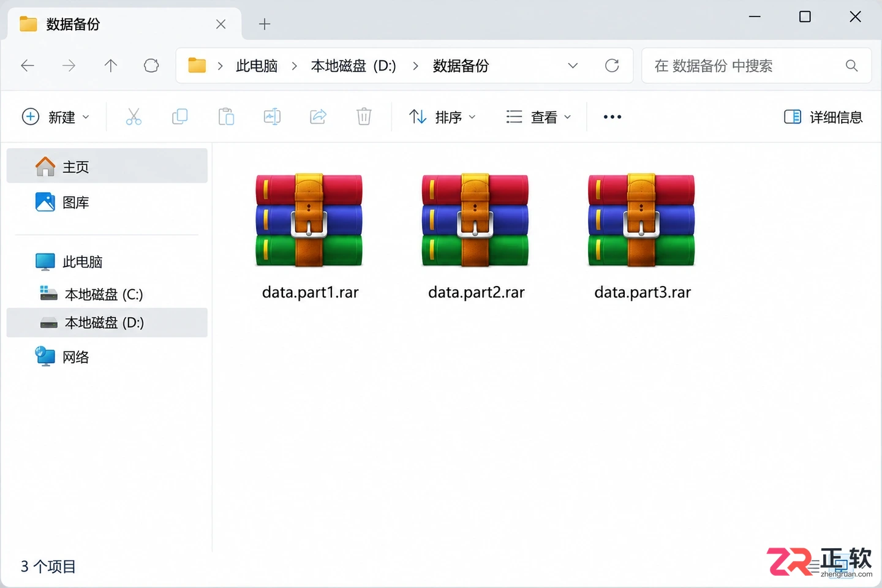Click 此电脑 in the address path
The width and height of the screenshot is (882, 588).
(x=257, y=66)
